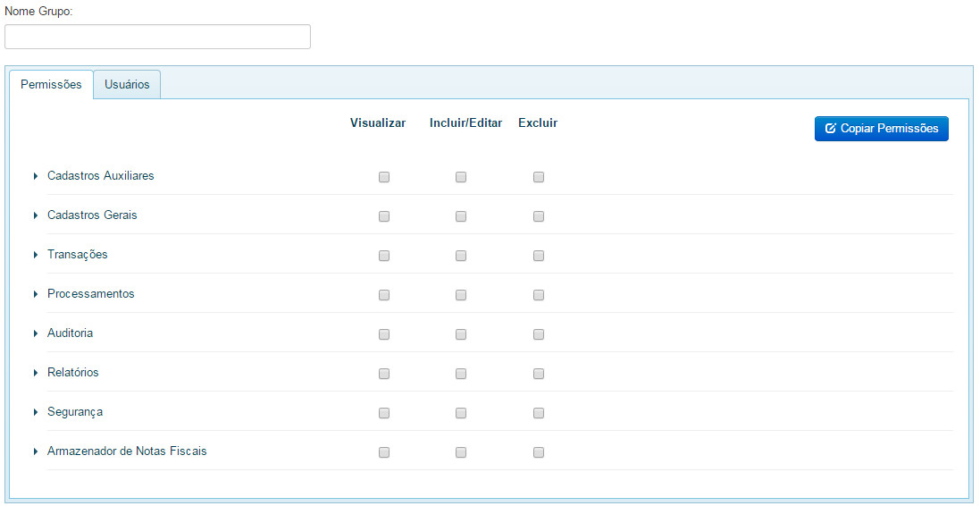980x506 pixels.
Task: Tick Incluir/Editar checkbox for Transações
Action: pyautogui.click(x=461, y=256)
